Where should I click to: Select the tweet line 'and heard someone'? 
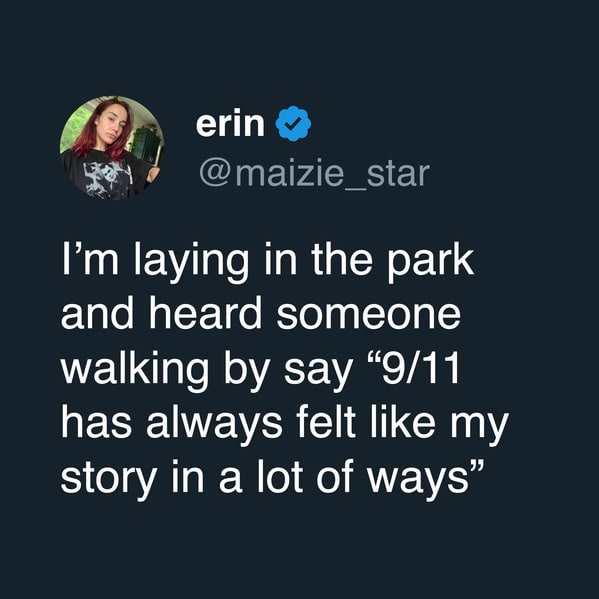pos(261,316)
